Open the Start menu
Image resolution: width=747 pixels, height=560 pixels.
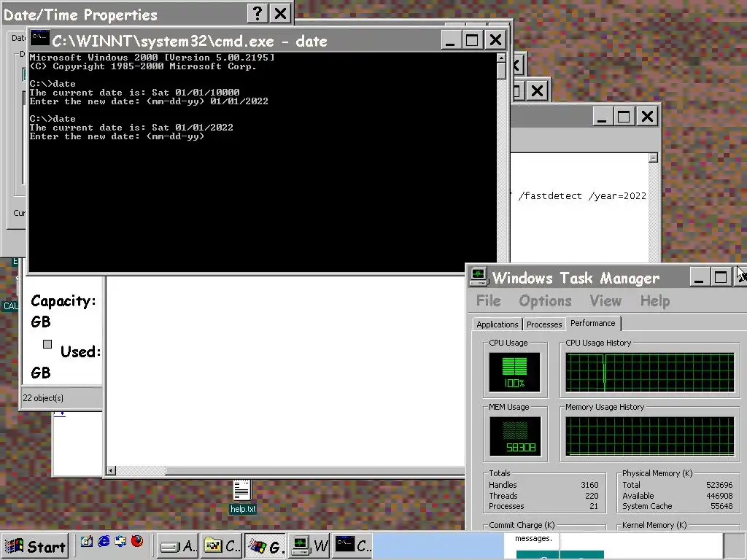(x=35, y=545)
